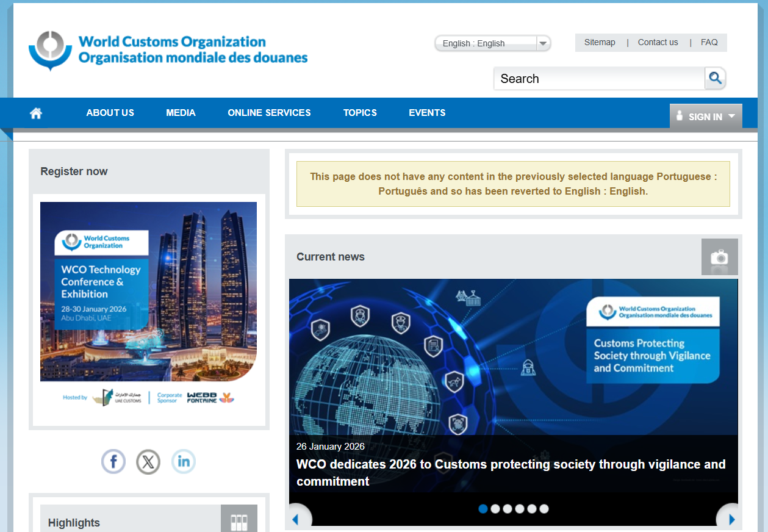Select the first carousel dot indicator
This screenshot has width=768, height=532.
(483, 509)
